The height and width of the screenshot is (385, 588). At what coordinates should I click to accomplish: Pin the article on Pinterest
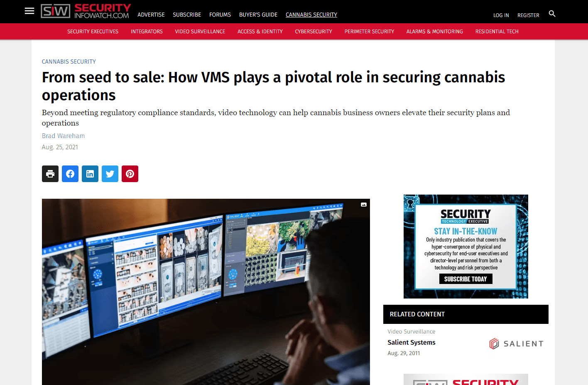click(x=130, y=174)
